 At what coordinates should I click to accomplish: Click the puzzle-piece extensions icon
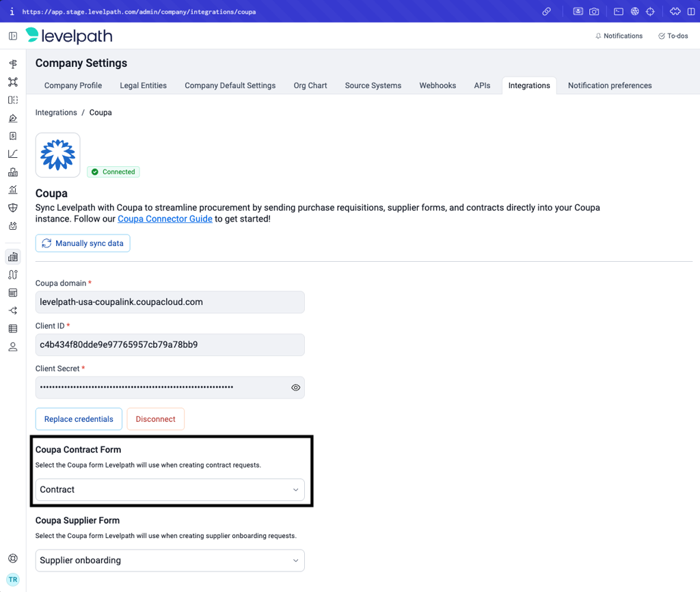tap(675, 12)
